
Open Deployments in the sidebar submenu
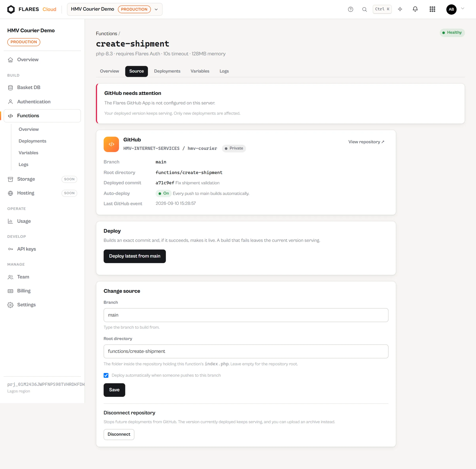33,141
